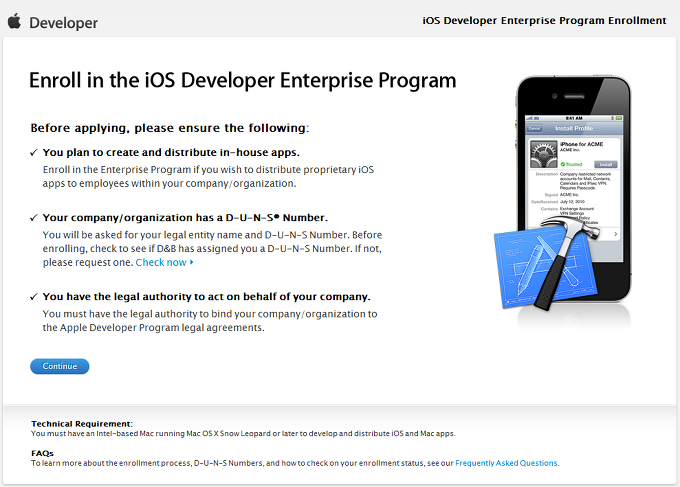Viewport: 680px width, 487px height.
Task: Click the Intel-based Mac requirement sentence
Action: point(243,433)
